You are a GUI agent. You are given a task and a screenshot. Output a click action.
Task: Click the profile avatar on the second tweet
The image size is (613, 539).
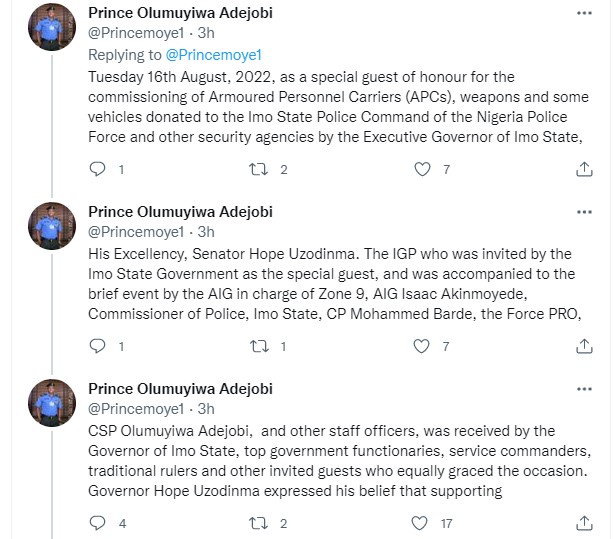[50, 227]
